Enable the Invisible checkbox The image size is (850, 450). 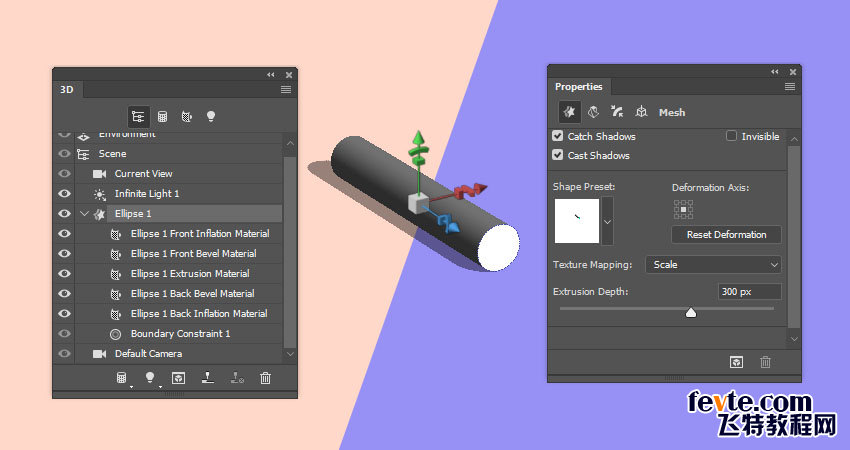tap(731, 136)
